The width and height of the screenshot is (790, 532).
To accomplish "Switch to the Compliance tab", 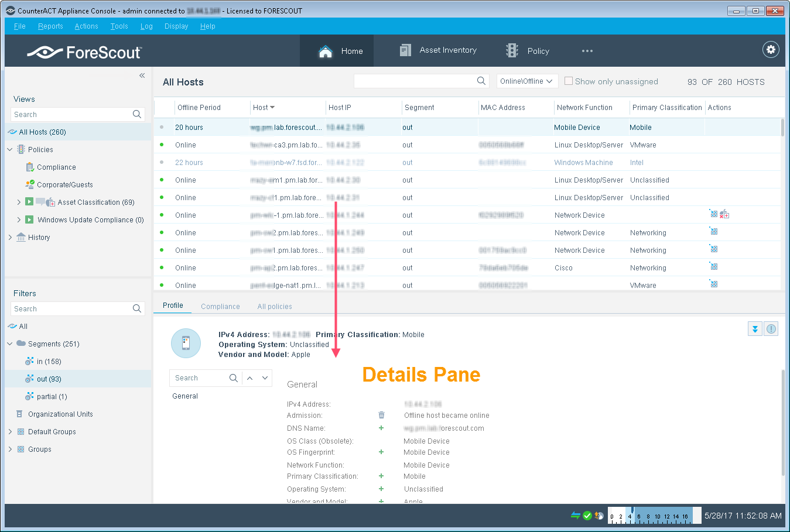I will 220,306.
